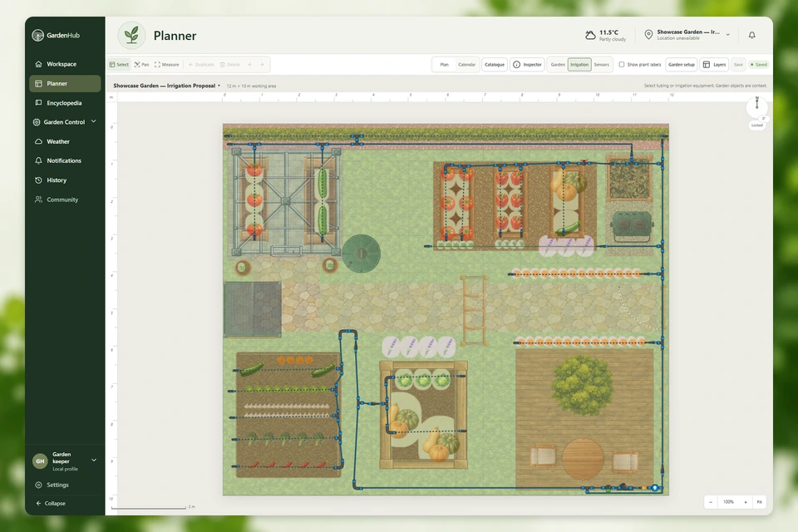Viewport: 798px width, 532px height.
Task: Click the GardenHub logo in the sidebar
Action: point(56,35)
